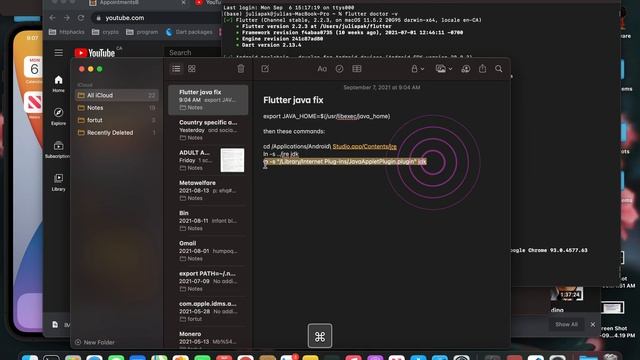Click New Folder at sidebar bottom
Image resolution: width=640 pixels, height=360 pixels.
tap(95, 342)
